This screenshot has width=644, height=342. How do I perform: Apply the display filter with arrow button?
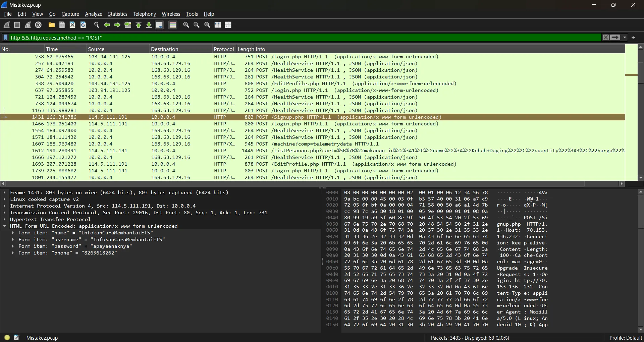615,38
